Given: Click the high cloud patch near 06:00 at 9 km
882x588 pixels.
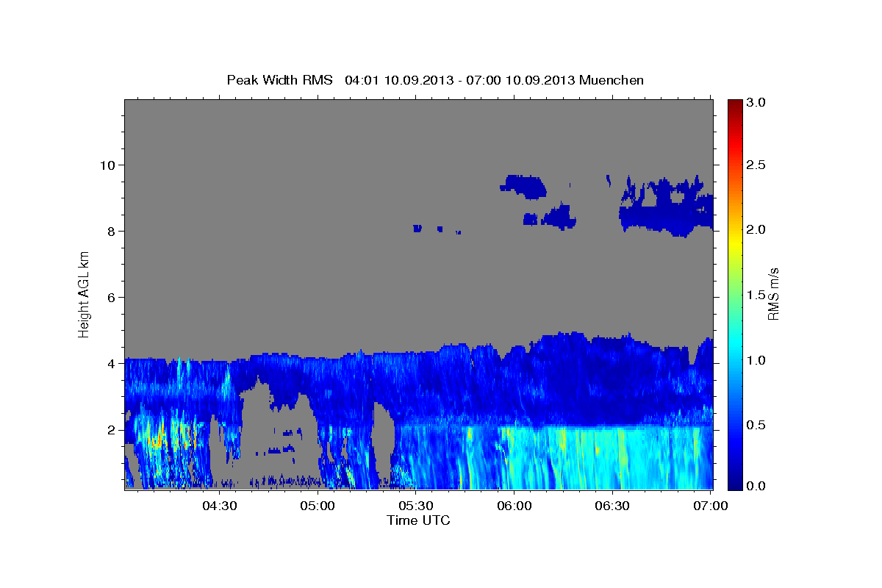Looking at the screenshot, I should 523,186.
